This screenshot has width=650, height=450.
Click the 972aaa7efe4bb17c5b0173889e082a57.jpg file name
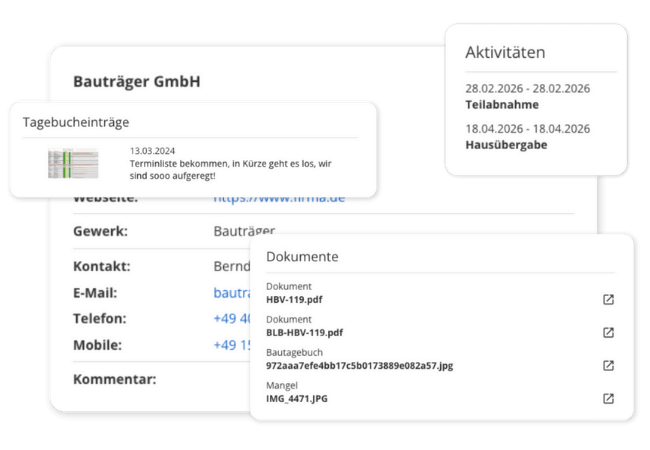tap(360, 365)
